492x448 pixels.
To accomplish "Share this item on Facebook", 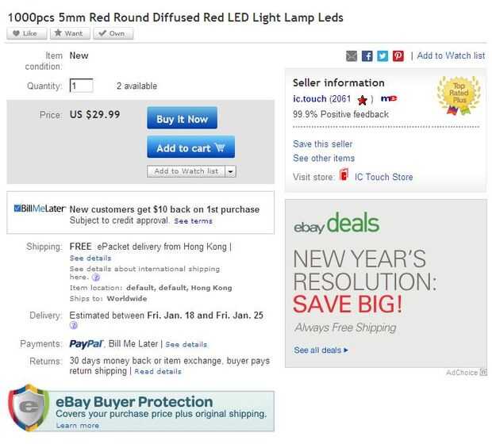I will tap(367, 56).
